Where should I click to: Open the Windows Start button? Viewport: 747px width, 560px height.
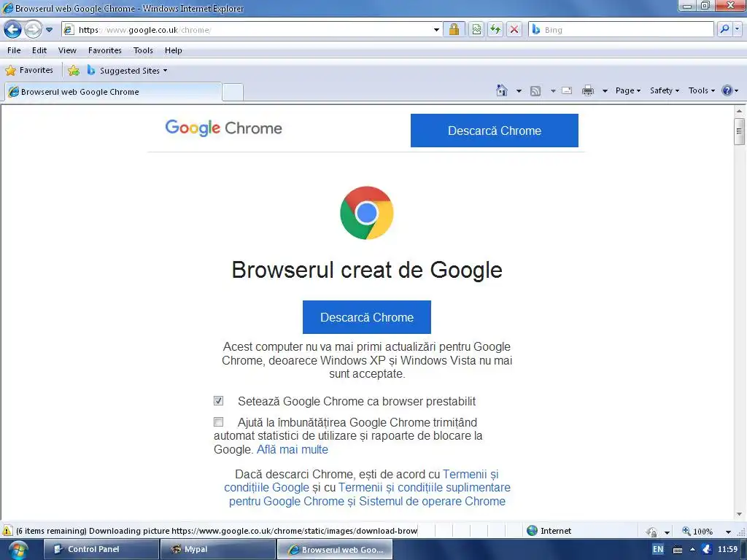click(18, 550)
